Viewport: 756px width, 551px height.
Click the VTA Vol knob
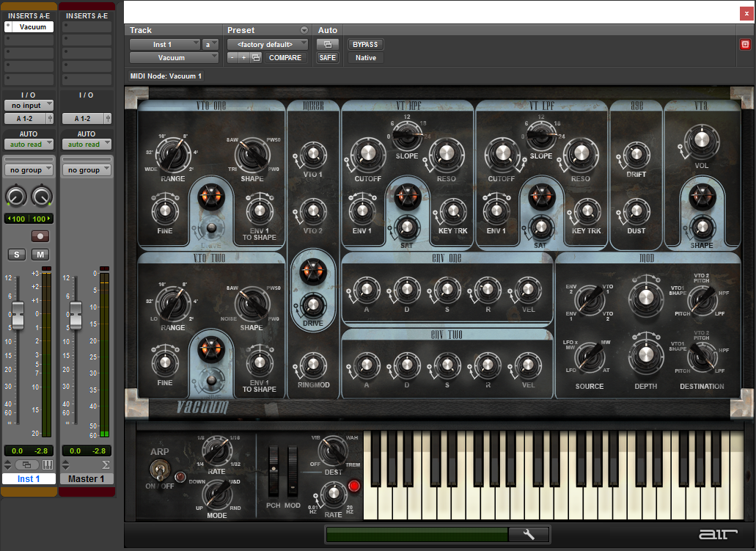[x=700, y=140]
